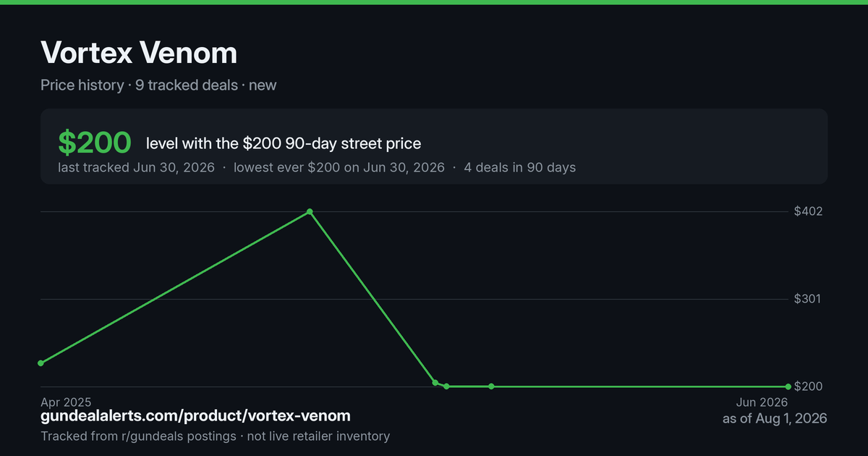The width and height of the screenshot is (868, 456).
Task: Select the isolated middle $200 data point
Action: point(491,387)
